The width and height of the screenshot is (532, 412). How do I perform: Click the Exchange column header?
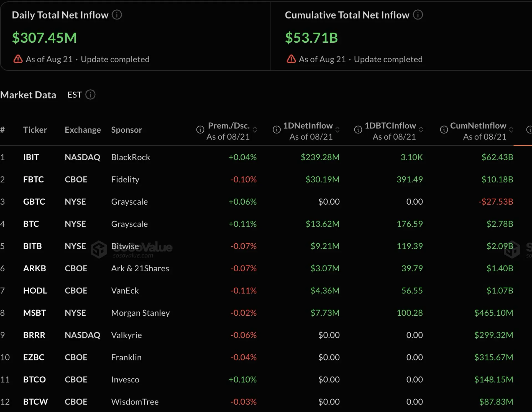(83, 130)
